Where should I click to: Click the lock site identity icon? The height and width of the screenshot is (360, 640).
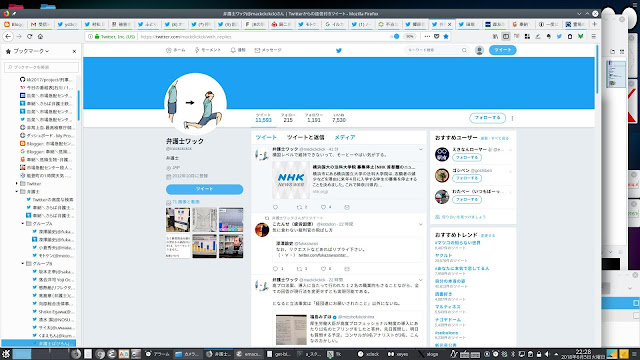[97, 36]
